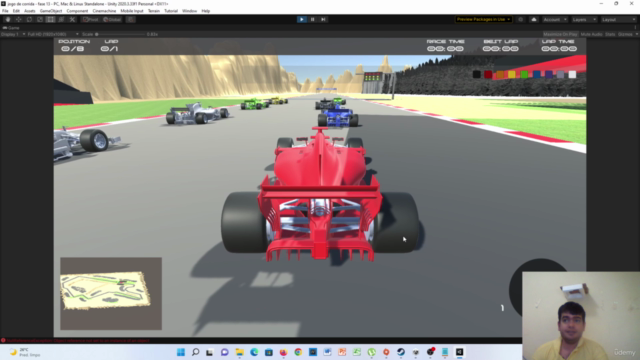Select the Hand tool in the Unity toolbar
The height and width of the screenshot is (360, 640).
pyautogui.click(x=8, y=19)
